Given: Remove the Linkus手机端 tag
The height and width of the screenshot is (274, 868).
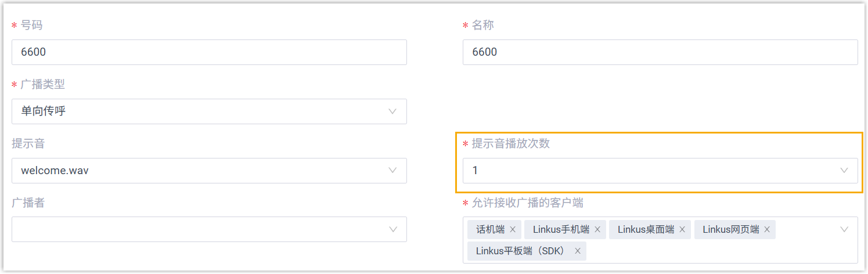Looking at the screenshot, I should 597,230.
